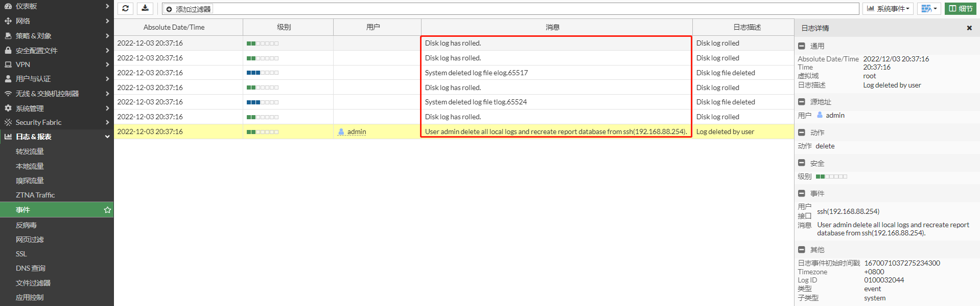Screen dimensions: 980x306
Task: Collapse the 其他 section in log details
Action: (x=802, y=250)
